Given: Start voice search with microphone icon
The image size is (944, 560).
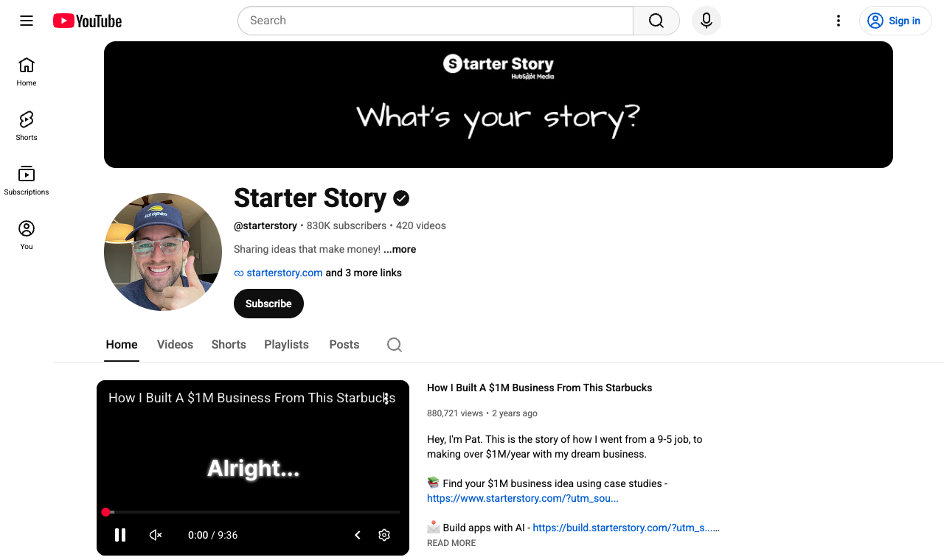Looking at the screenshot, I should [x=707, y=21].
